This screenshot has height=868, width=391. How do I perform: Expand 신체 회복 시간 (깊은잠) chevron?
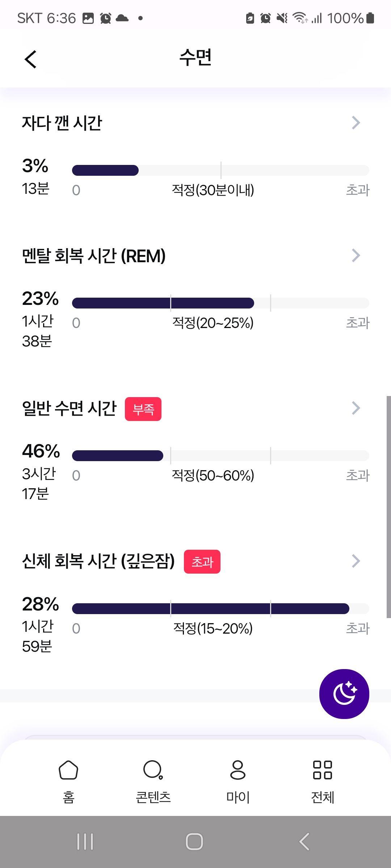356,561
